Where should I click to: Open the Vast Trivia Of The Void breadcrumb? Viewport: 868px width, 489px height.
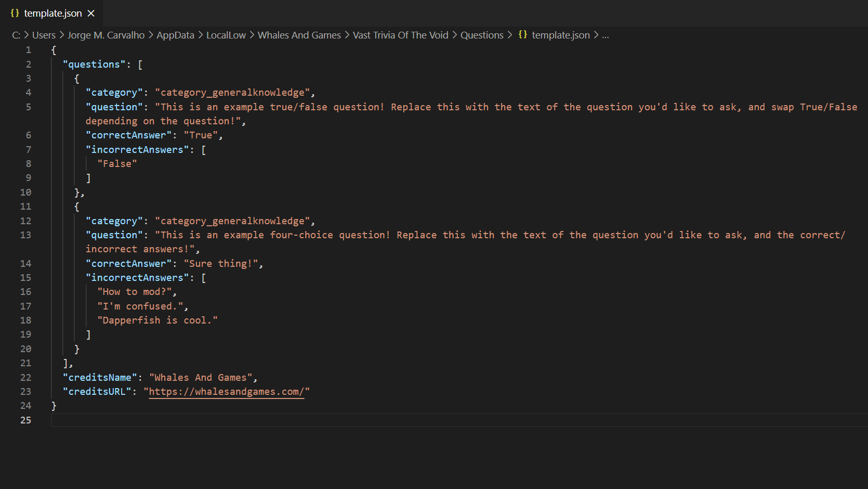click(x=401, y=35)
